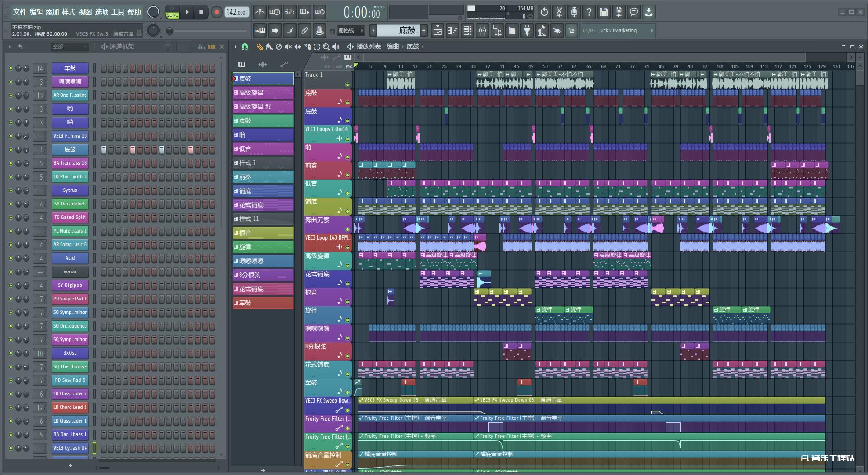Open the channel rack options menu arrow

point(10,47)
